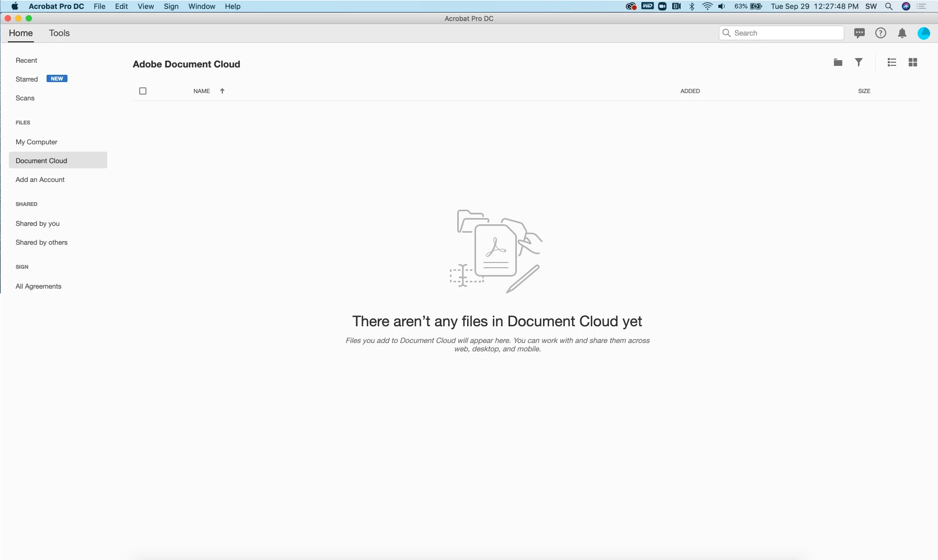Click Add an Account

coord(40,180)
